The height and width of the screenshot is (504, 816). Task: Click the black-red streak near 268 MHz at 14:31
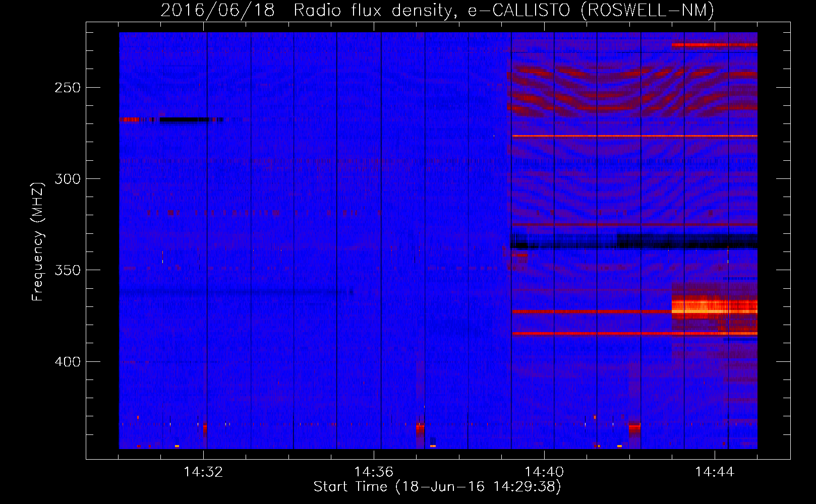point(171,120)
